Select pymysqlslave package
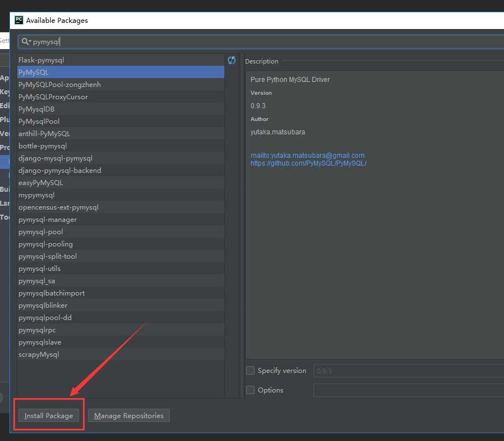This screenshot has height=441, width=504. click(121, 342)
